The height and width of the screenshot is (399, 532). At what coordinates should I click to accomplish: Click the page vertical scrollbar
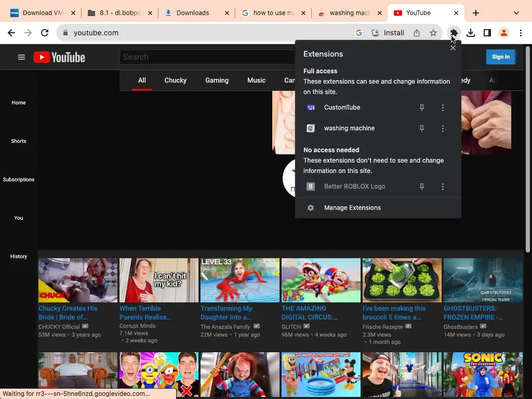[x=528, y=149]
